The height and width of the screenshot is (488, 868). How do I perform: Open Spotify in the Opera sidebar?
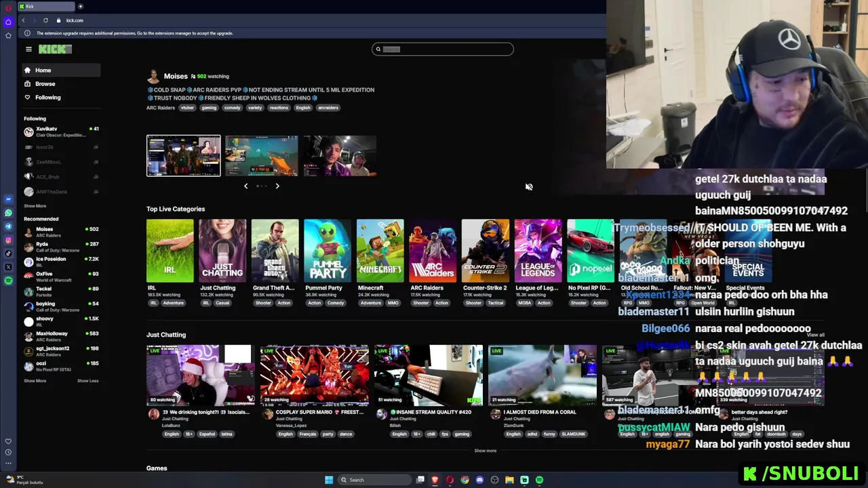coord(8,281)
